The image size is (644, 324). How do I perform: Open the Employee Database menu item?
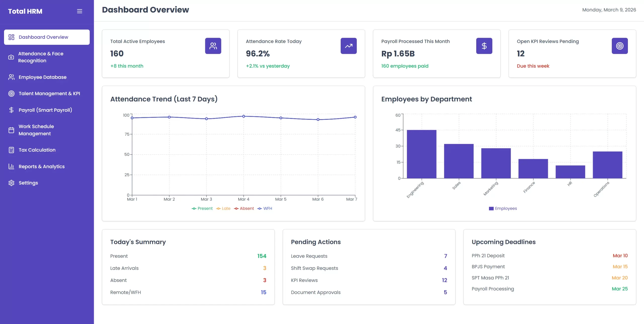point(43,77)
